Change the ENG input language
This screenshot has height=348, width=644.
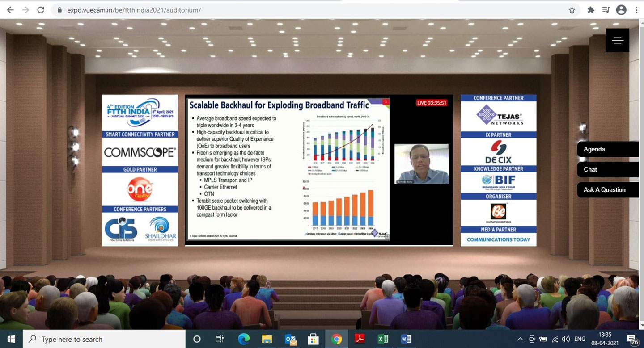[x=580, y=339]
